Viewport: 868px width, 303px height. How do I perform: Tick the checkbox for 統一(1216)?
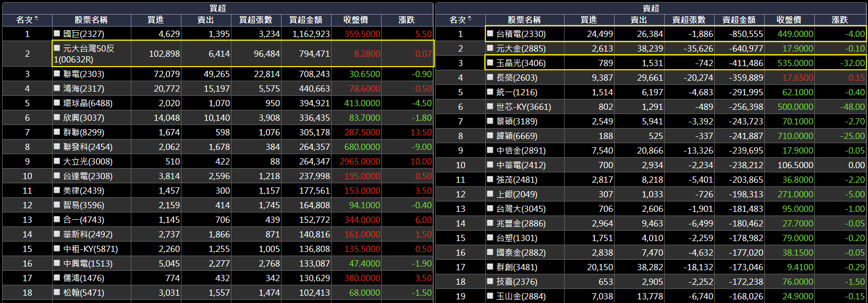pyautogui.click(x=490, y=92)
